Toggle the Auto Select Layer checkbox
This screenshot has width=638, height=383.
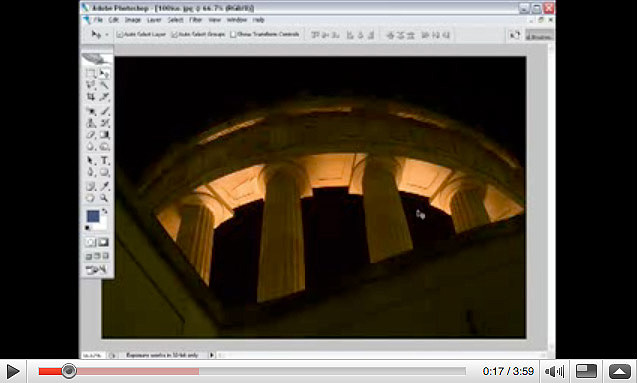pos(119,35)
